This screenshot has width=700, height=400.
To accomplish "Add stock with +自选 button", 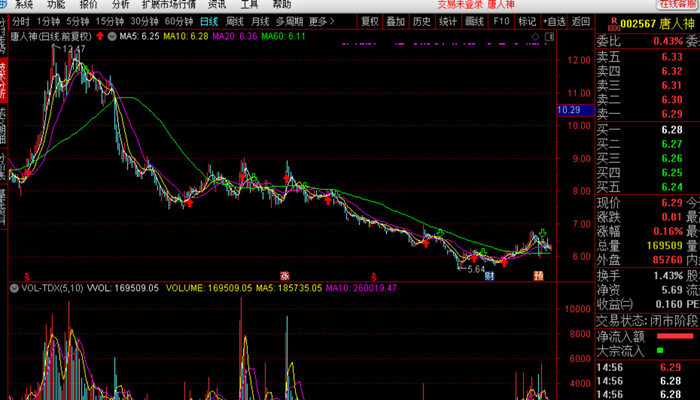I will (554, 21).
